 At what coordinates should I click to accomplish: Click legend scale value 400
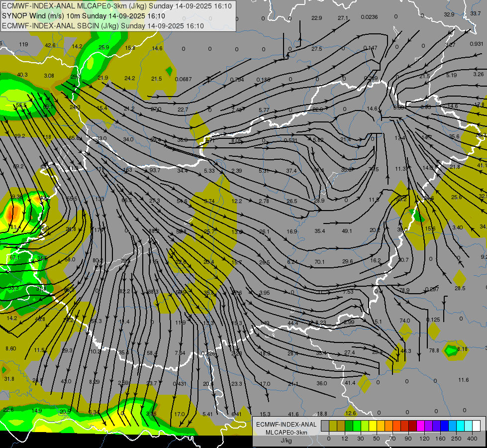[x=472, y=439]
